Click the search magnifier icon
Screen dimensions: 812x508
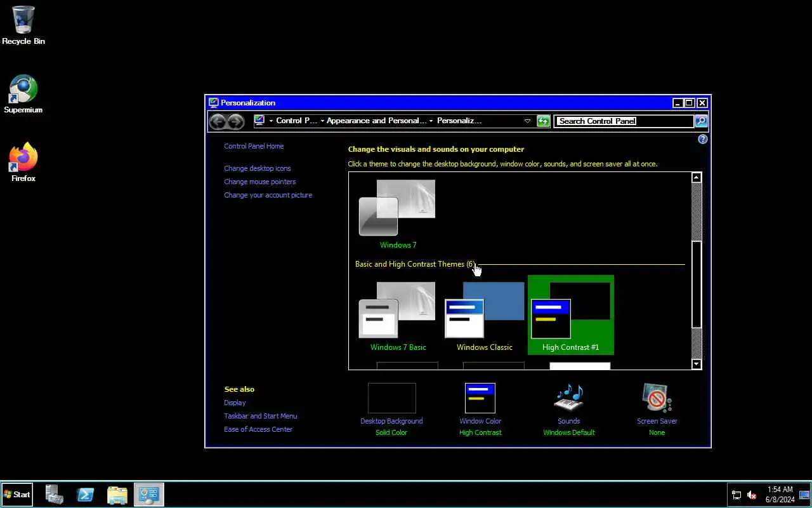click(x=701, y=121)
